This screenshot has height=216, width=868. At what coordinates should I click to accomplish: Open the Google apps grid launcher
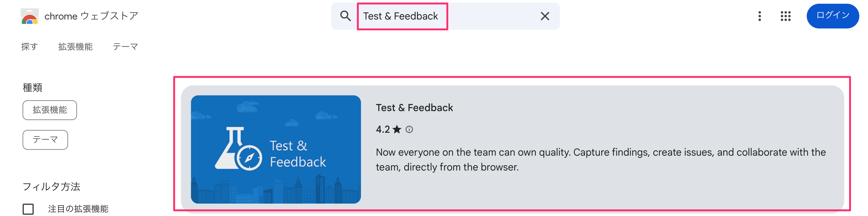[x=785, y=16]
